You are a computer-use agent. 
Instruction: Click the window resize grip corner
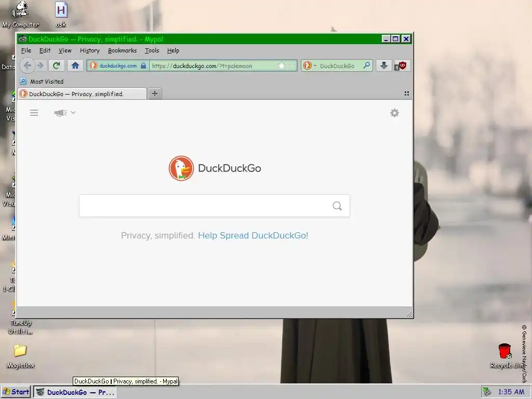pyautogui.click(x=409, y=314)
